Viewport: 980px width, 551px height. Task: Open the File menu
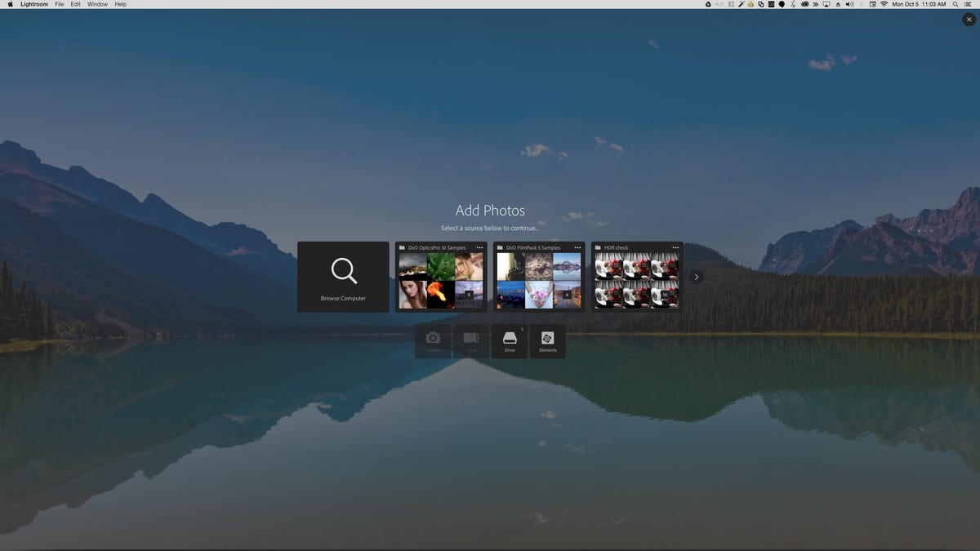(60, 4)
